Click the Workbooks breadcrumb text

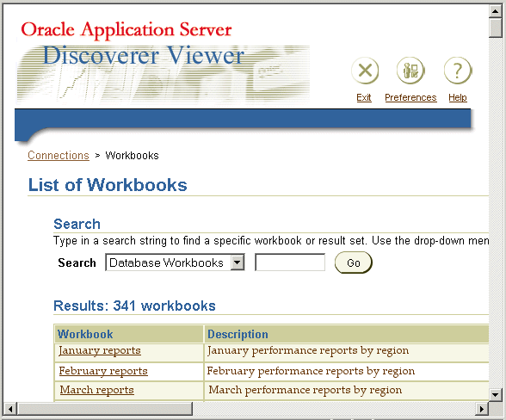(x=132, y=156)
